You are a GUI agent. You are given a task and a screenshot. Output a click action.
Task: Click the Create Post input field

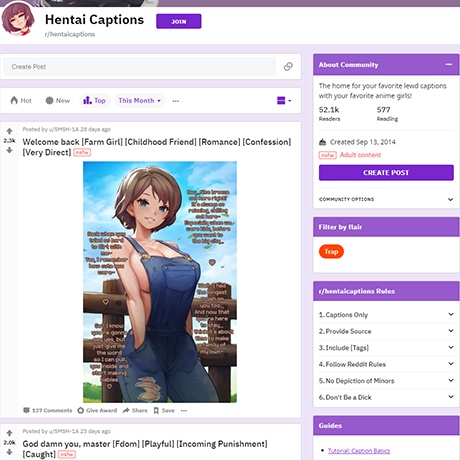tap(140, 67)
